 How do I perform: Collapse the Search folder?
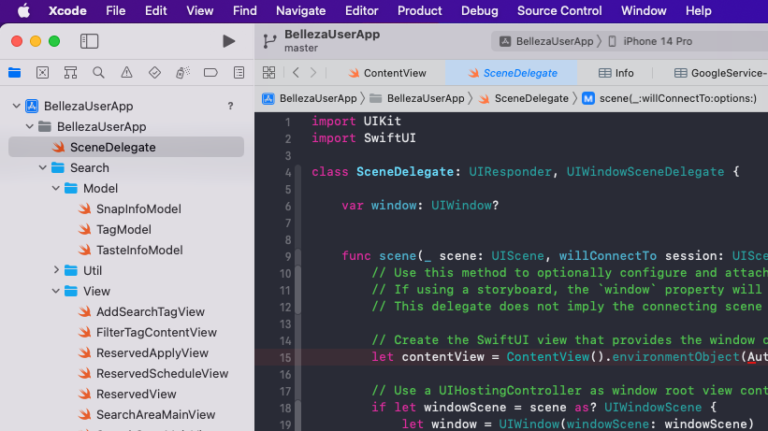tap(42, 168)
